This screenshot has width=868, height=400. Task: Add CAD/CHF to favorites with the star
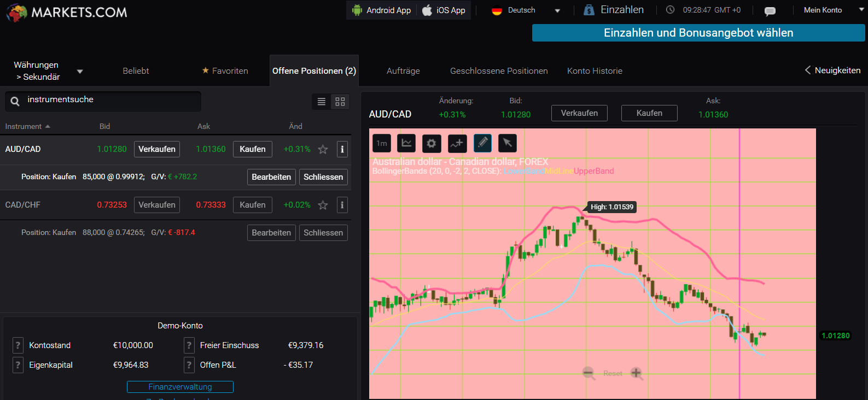[x=323, y=205]
